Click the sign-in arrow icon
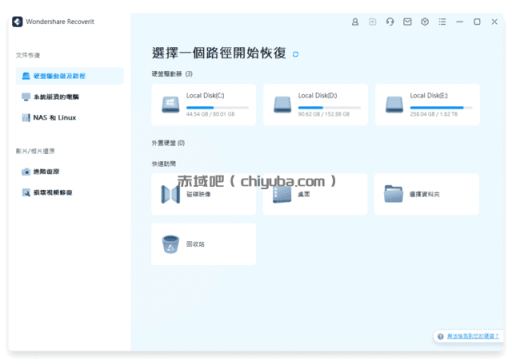This screenshot has height=364, width=512. [x=372, y=22]
